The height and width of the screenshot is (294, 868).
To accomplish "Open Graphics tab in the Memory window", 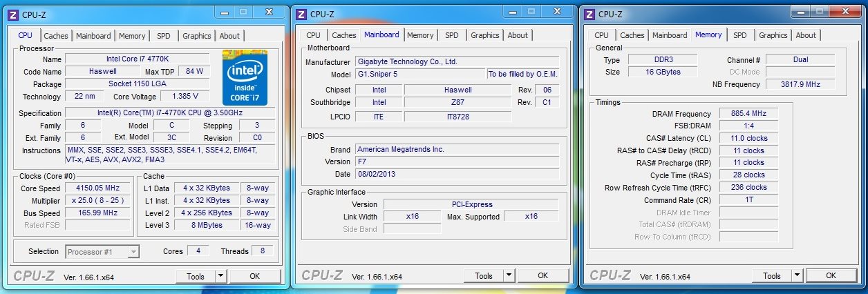I will [x=773, y=35].
